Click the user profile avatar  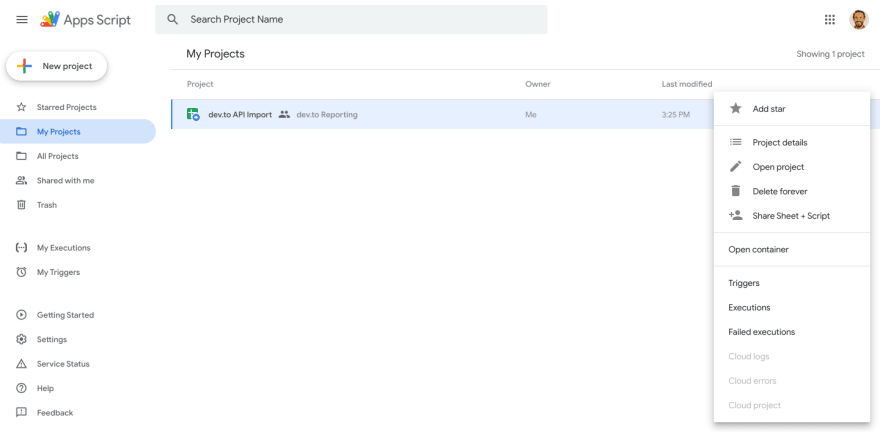coord(858,20)
